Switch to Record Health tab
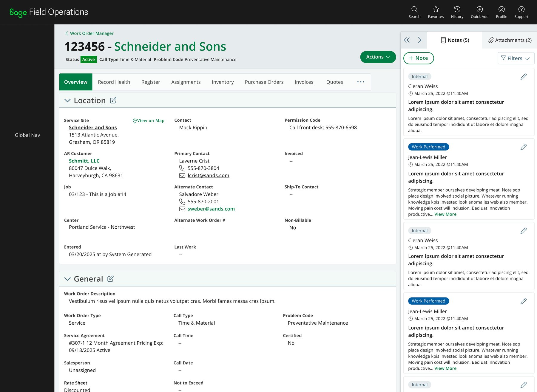Viewport: 537px width, 392px height. [x=114, y=82]
